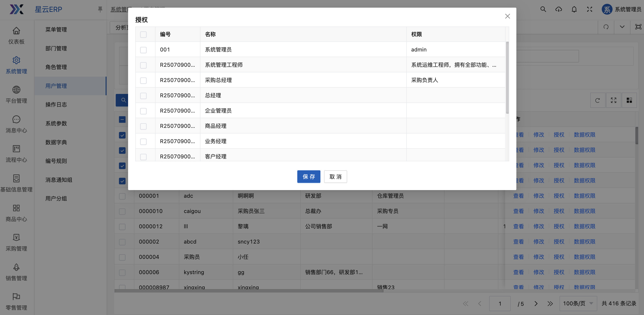Screen dimensions: 644x315
Task: Open the 仪表板 dashboard home icon
Action: [x=16, y=31]
